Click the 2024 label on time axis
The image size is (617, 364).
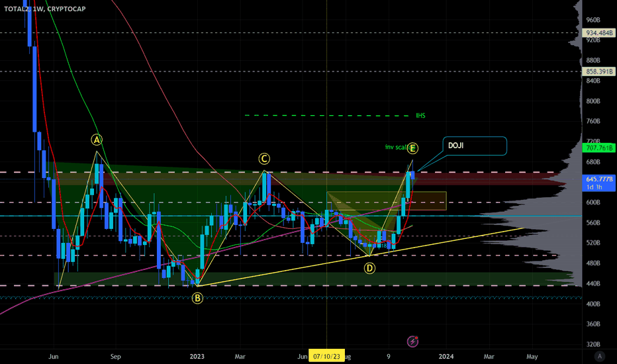446,357
